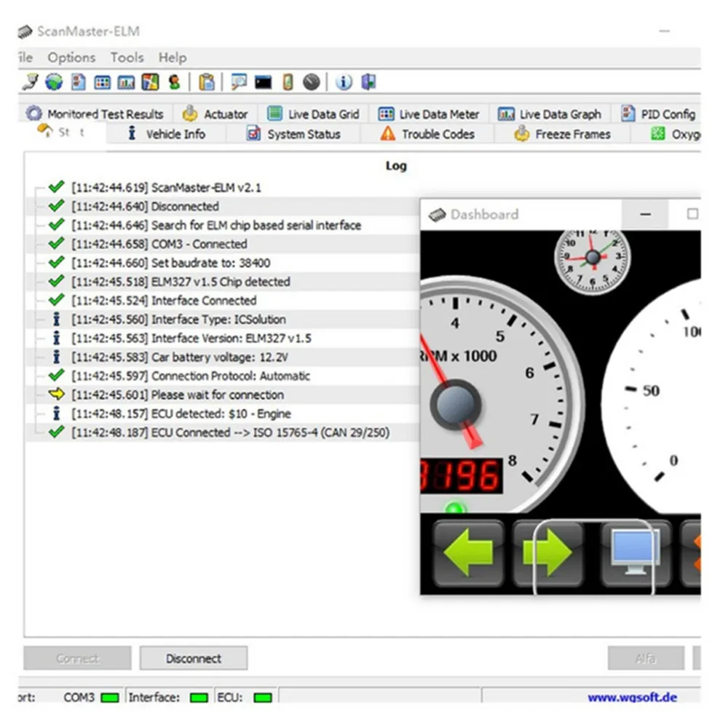This screenshot has width=728, height=728.
Task: Click the exit door toolbar icon
Action: [x=368, y=82]
